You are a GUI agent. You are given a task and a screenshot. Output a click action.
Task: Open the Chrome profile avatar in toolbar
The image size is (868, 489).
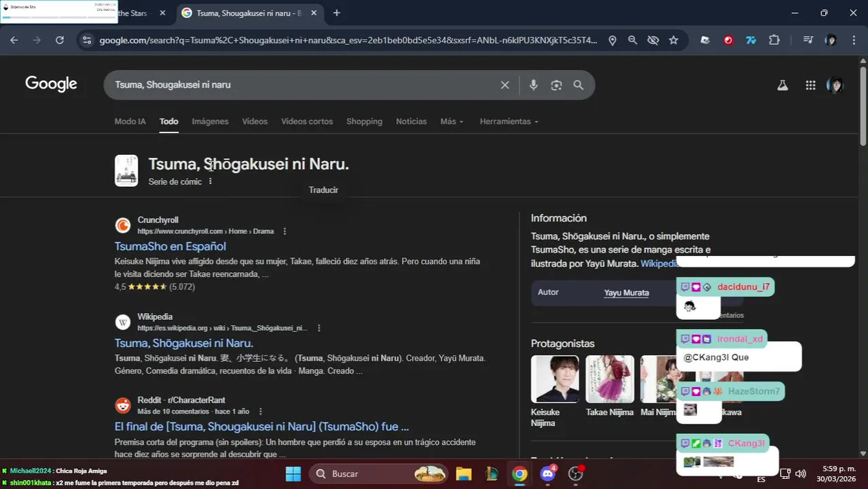coord(831,40)
